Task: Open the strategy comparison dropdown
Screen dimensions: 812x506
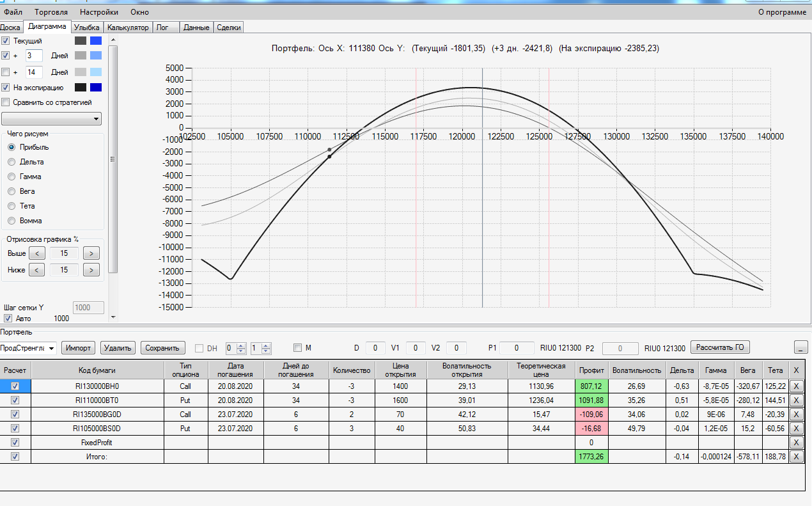Action: pyautogui.click(x=51, y=118)
